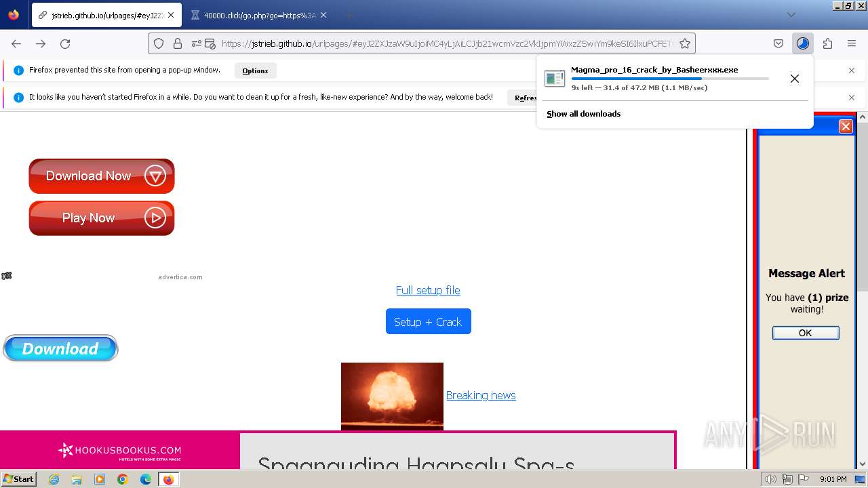The image size is (868, 488).
Task: Go back with the browser back arrow
Action: click(x=16, y=43)
